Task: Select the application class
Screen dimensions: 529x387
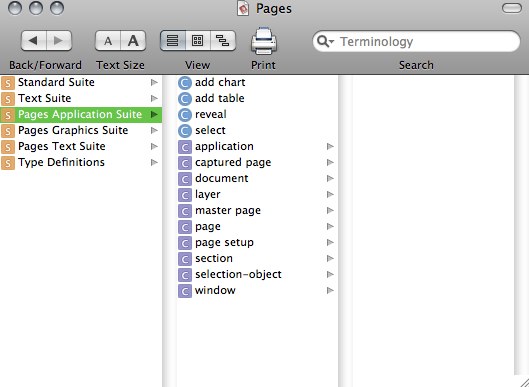Action: (x=257, y=146)
